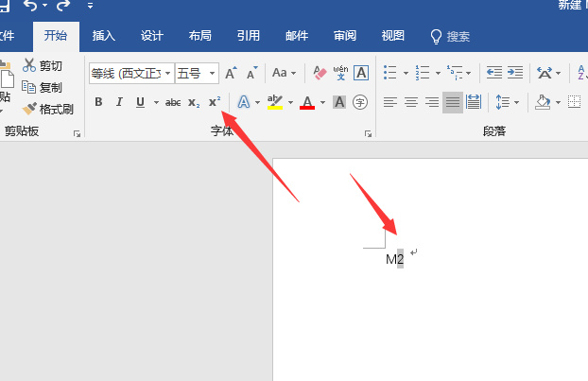Click the 格式刷 format painter button

47,109
